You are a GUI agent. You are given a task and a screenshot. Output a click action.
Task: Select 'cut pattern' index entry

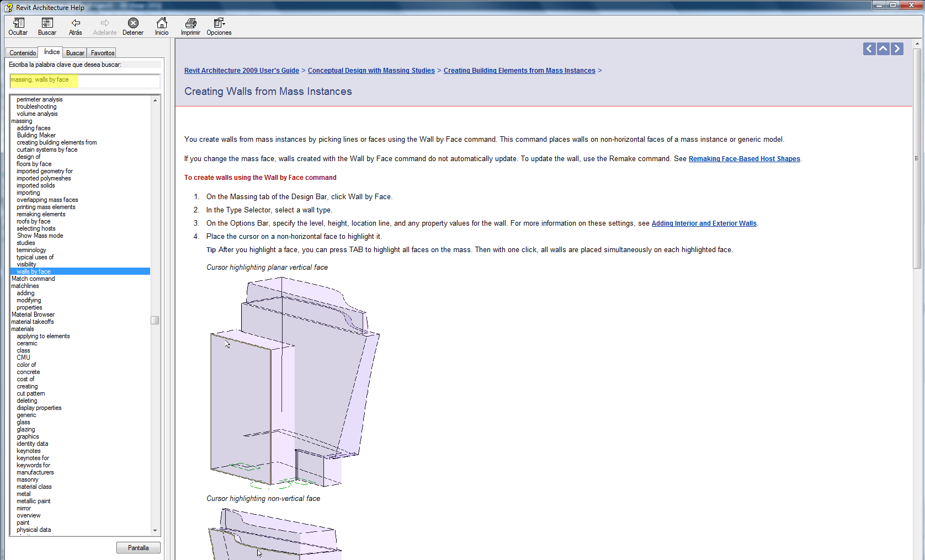pos(31,393)
